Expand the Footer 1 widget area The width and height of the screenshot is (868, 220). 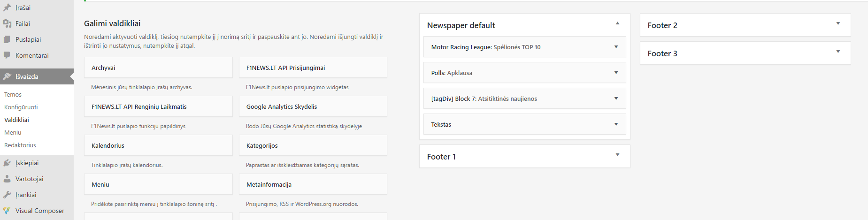617,154
